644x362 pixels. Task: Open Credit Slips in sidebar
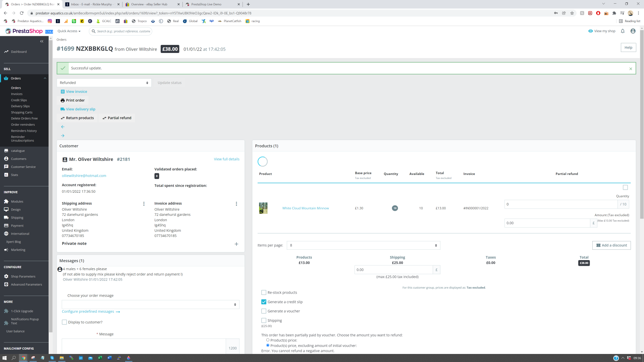(x=19, y=100)
